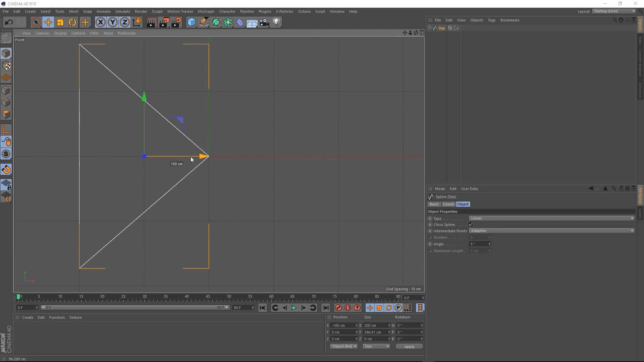
Task: Open the Object (Rel) coordinate dropdown
Action: click(x=344, y=346)
